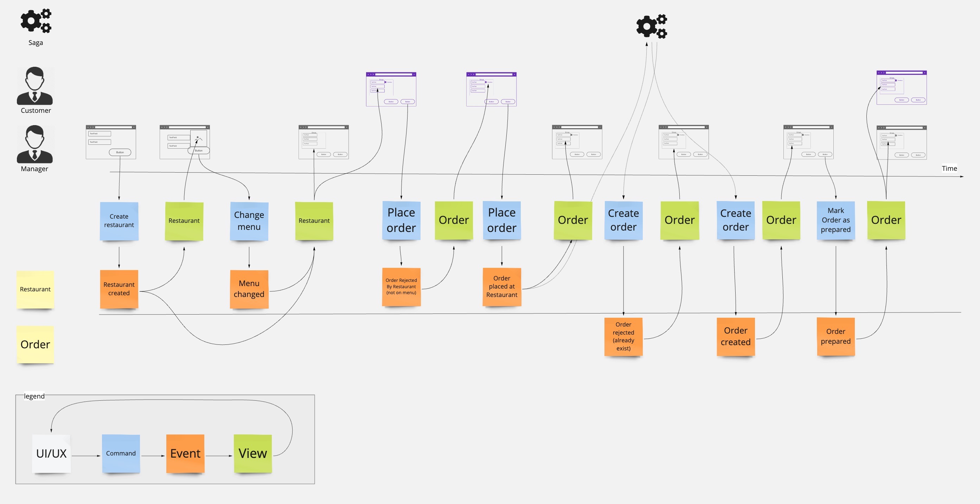
Task: Click the Create restaurant command block
Action: [118, 220]
